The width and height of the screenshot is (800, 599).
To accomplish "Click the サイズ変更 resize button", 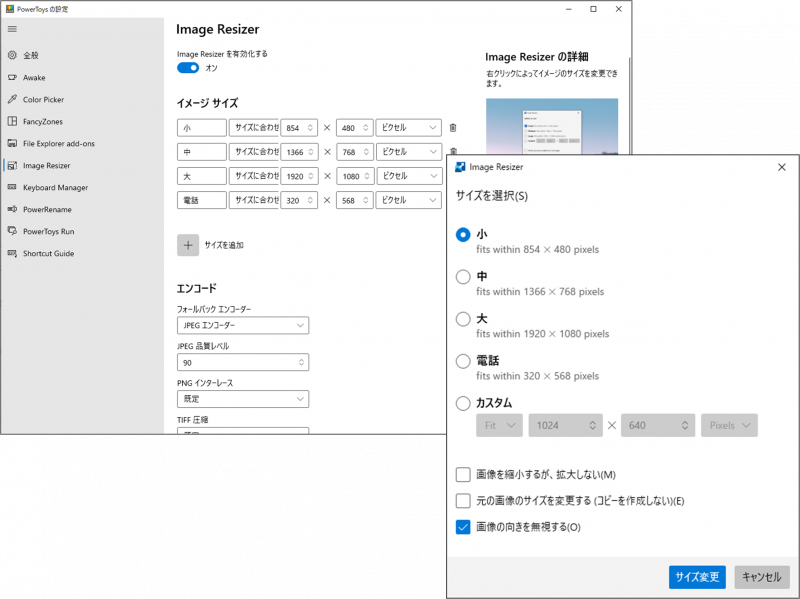I will [x=697, y=577].
